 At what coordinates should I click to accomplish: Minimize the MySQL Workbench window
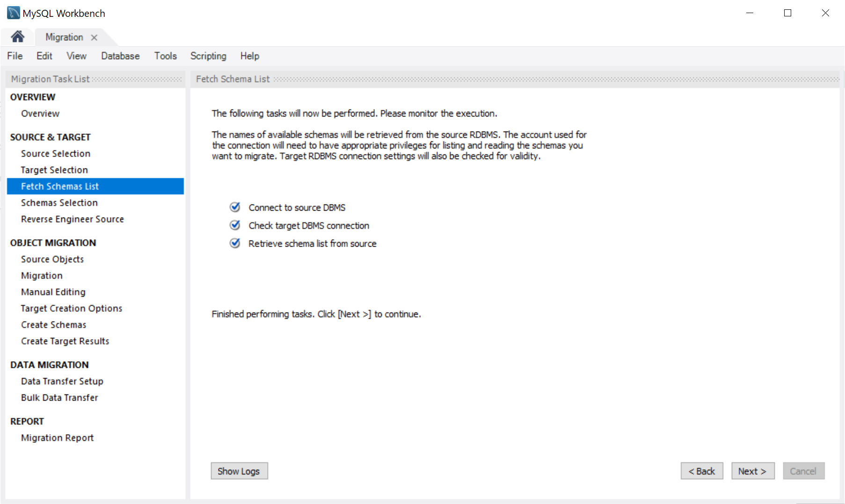click(750, 13)
